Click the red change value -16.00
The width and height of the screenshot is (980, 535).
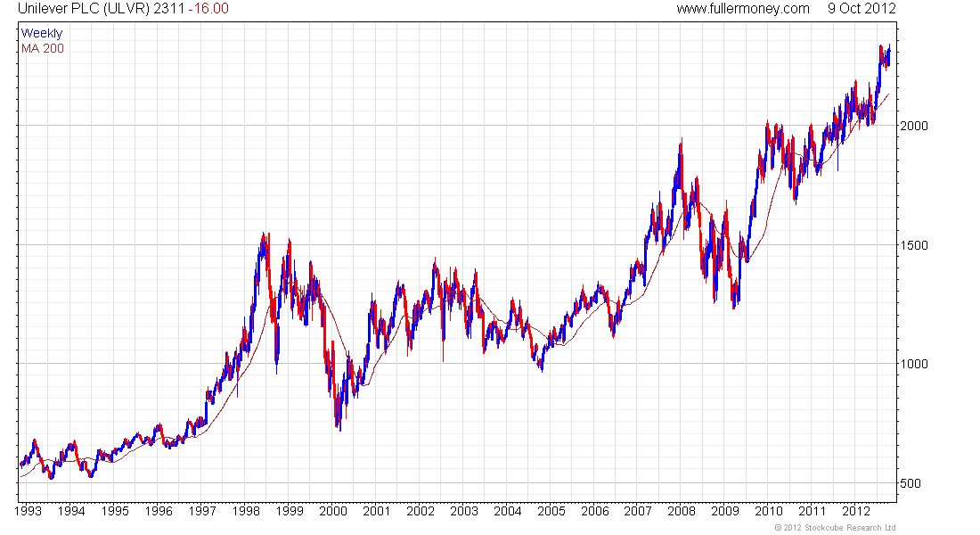[208, 9]
